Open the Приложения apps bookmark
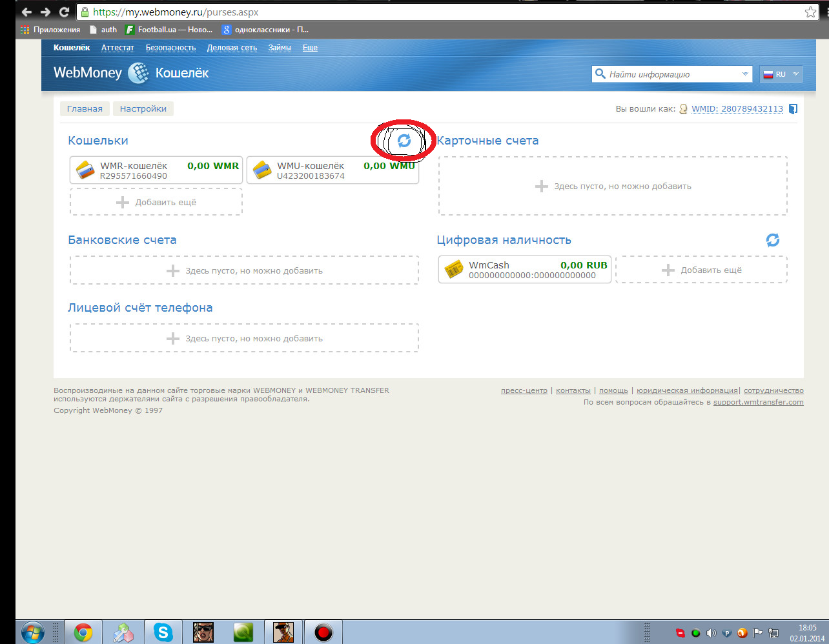The width and height of the screenshot is (829, 644). pyautogui.click(x=50, y=30)
